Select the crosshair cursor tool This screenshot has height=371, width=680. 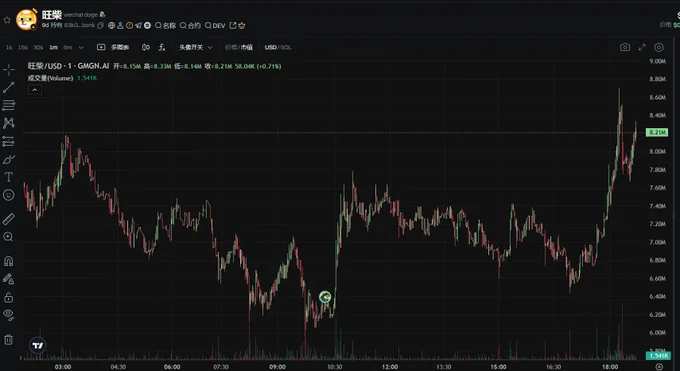point(9,69)
